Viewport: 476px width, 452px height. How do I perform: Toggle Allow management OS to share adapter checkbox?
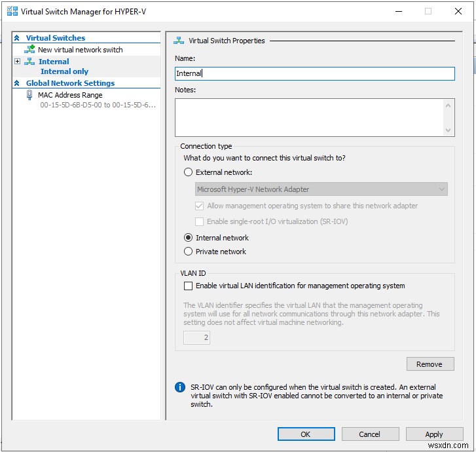pyautogui.click(x=199, y=206)
